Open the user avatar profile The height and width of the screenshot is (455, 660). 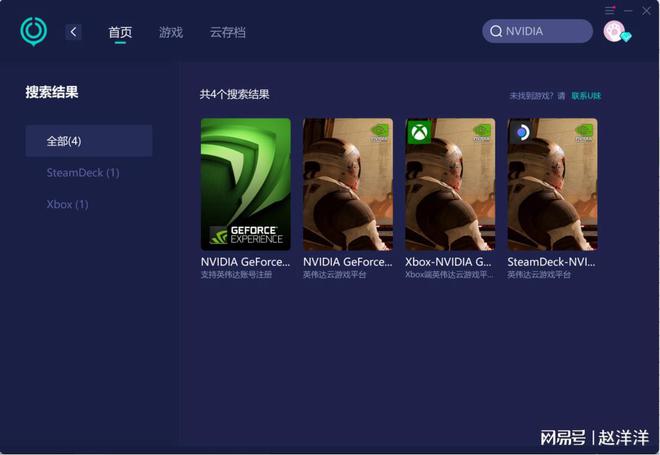(614, 31)
